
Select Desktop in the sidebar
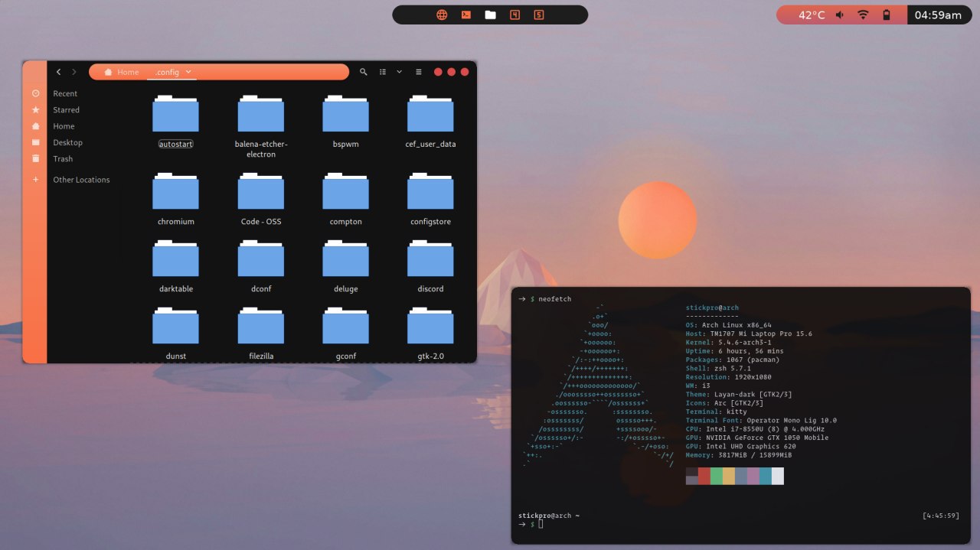click(67, 143)
